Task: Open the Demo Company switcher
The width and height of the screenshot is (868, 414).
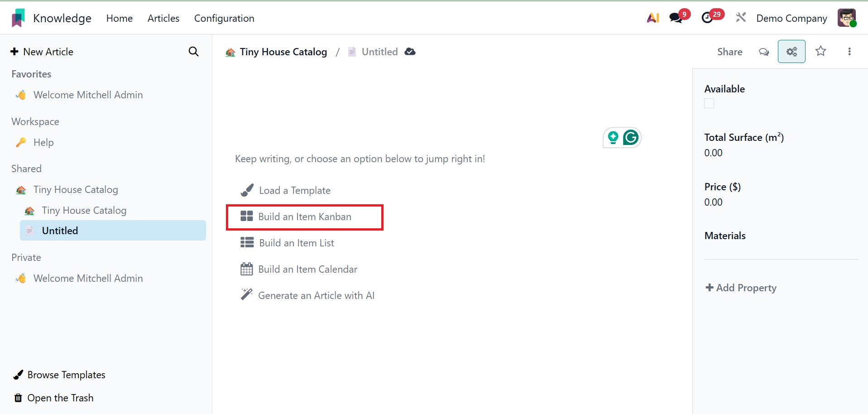Action: [x=791, y=18]
